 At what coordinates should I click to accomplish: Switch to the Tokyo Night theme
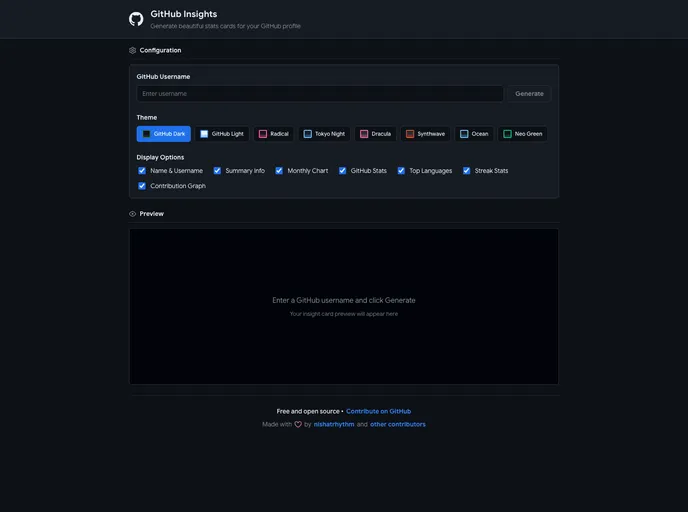pyautogui.click(x=325, y=134)
